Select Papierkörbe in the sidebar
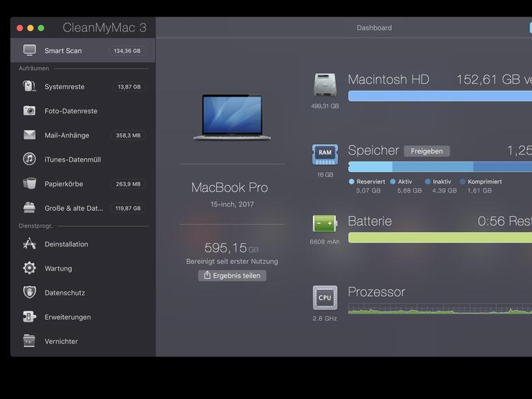This screenshot has width=532, height=399. click(x=83, y=184)
